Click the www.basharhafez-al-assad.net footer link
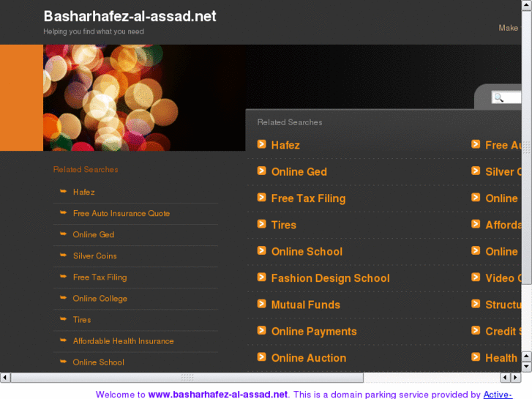Screen dimensions: 532x399 click(218, 394)
